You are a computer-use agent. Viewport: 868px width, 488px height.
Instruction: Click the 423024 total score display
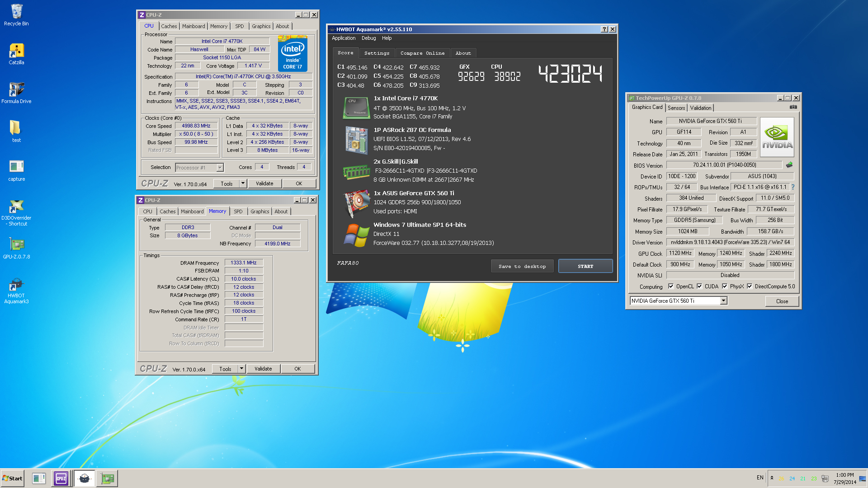571,74
